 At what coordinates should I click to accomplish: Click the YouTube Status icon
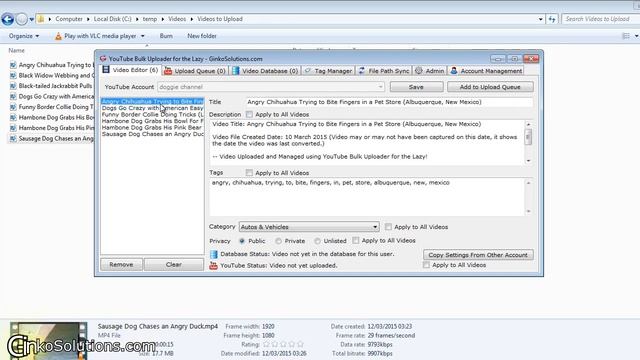(x=213, y=266)
